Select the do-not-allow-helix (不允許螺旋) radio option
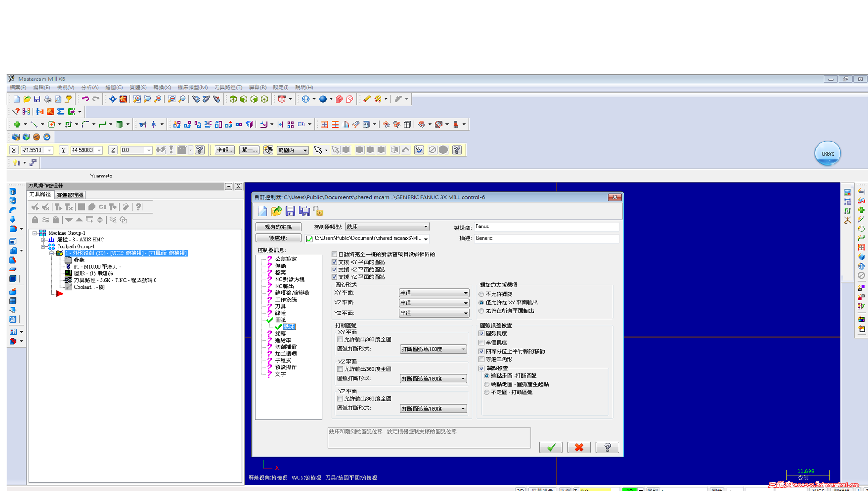Image resolution: width=868 pixels, height=491 pixels. 482,295
